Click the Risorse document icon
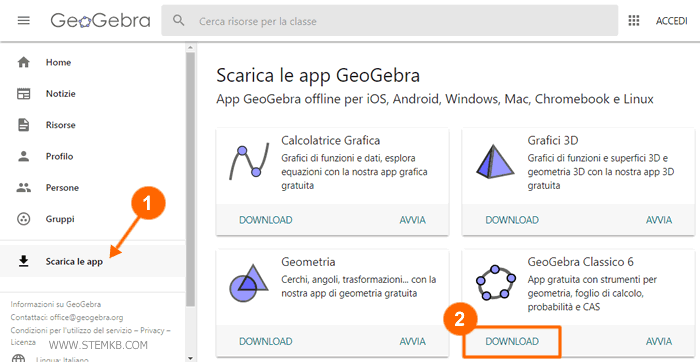Viewport: 700px width, 362px height. click(x=23, y=125)
